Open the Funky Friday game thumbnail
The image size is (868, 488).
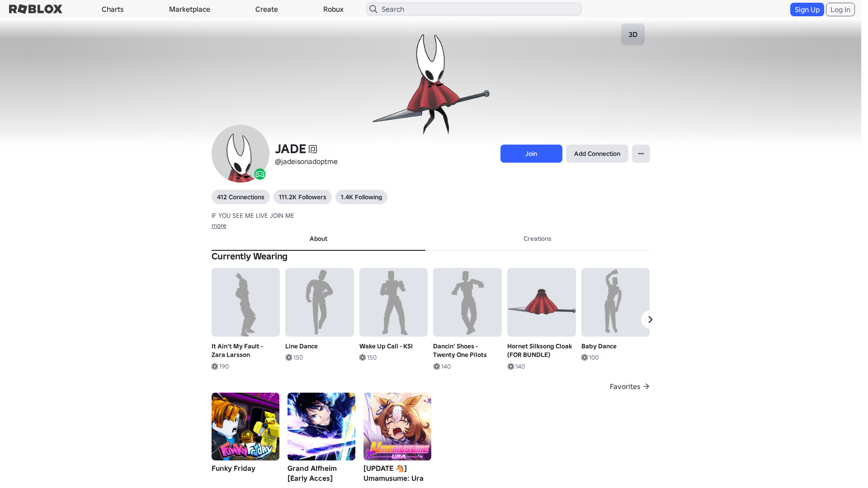(245, 426)
